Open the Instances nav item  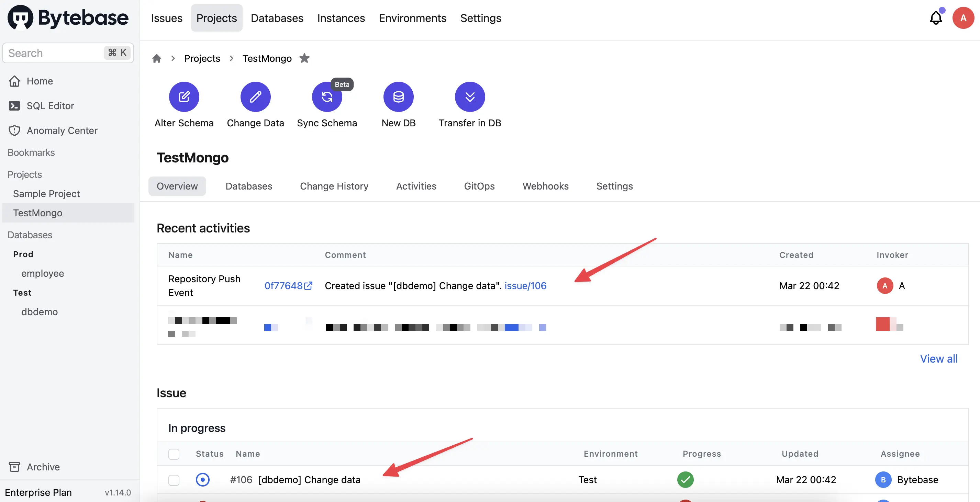point(341,18)
